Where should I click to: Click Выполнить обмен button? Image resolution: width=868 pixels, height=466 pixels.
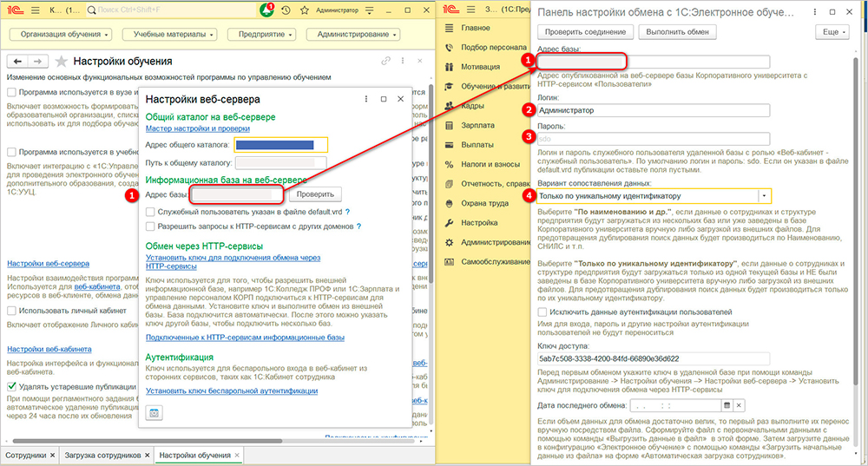click(678, 32)
